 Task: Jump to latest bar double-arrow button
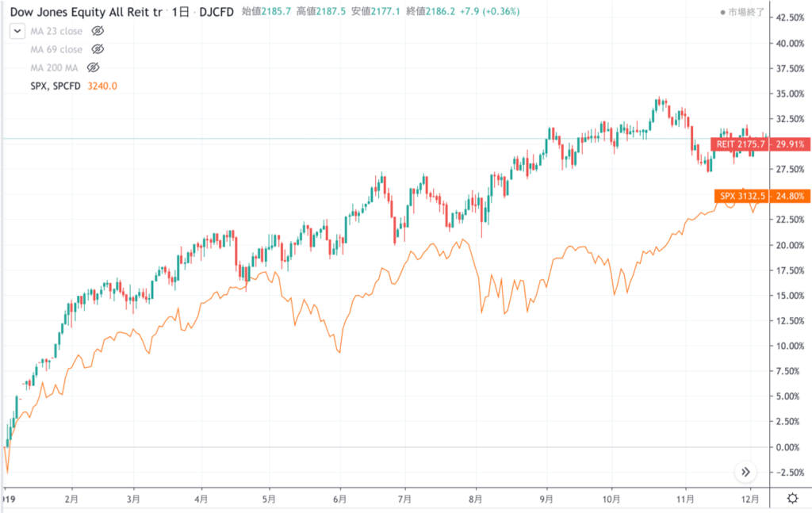click(745, 472)
